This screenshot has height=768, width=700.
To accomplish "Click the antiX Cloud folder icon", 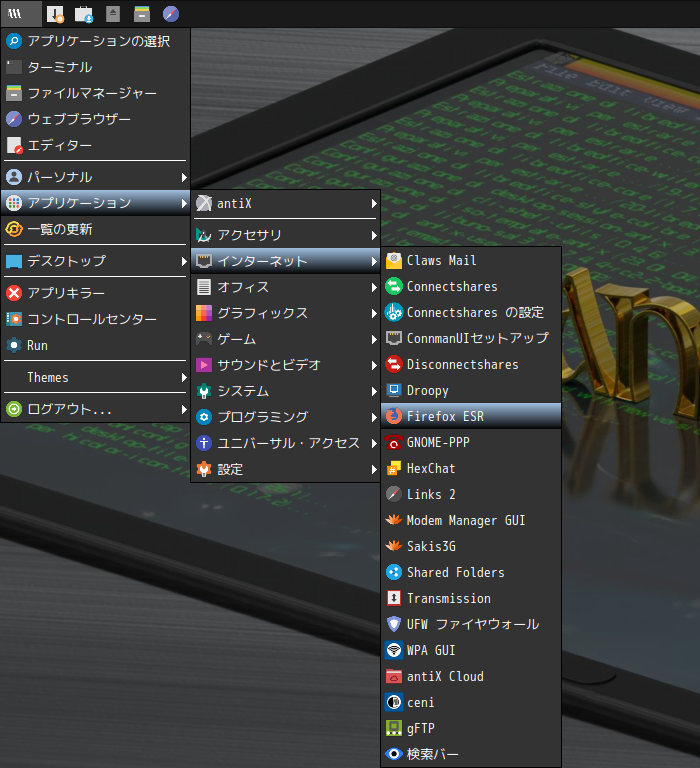I will point(394,676).
